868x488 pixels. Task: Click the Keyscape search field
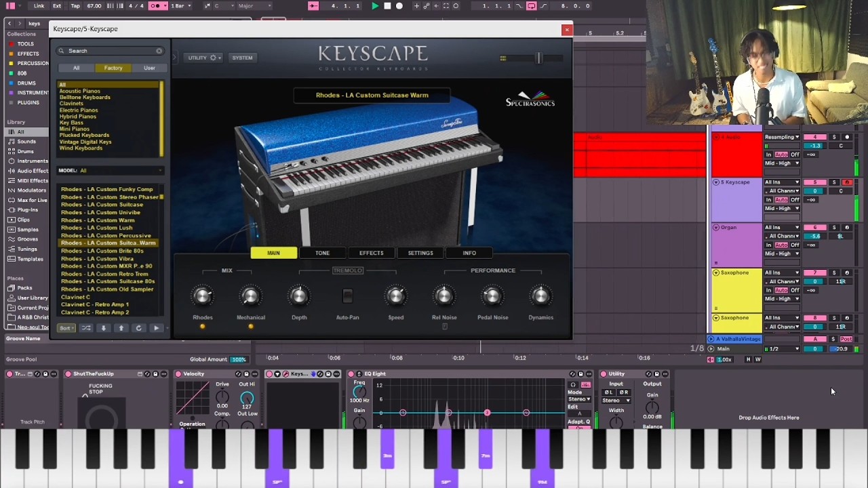108,51
